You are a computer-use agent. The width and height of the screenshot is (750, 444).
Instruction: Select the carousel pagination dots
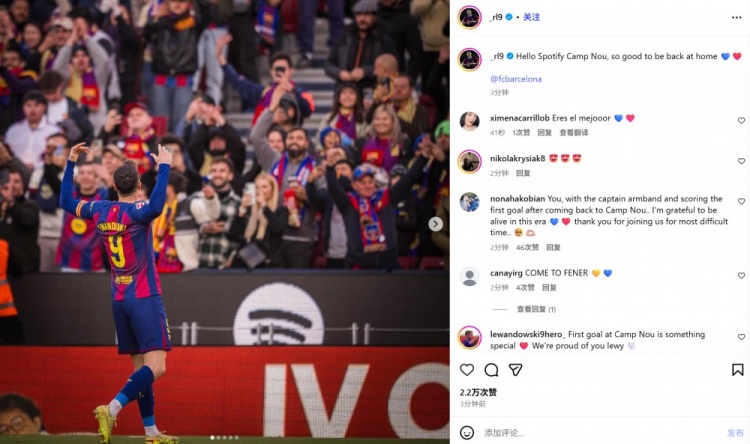[224, 437]
